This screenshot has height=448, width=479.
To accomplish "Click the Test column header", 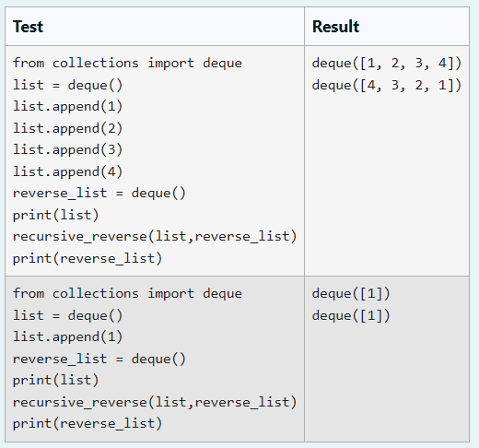I will [x=28, y=27].
